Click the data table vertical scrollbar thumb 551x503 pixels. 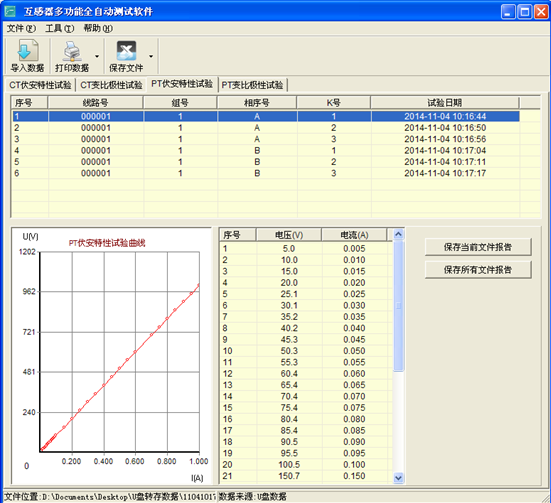pyautogui.click(x=398, y=306)
